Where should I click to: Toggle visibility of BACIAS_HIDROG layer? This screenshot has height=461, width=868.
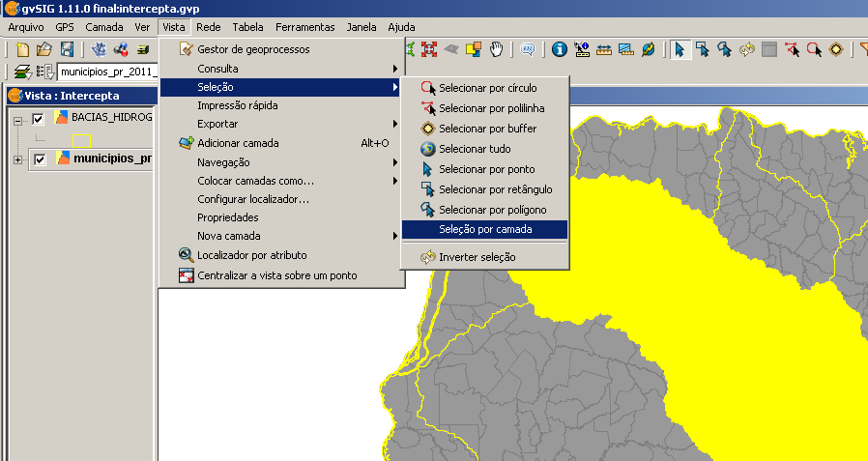tap(40, 119)
